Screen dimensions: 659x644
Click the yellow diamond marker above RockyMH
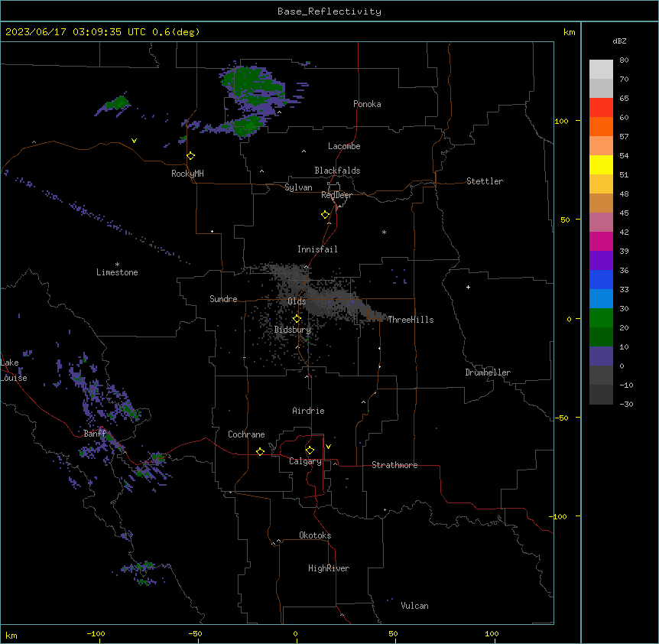point(190,156)
